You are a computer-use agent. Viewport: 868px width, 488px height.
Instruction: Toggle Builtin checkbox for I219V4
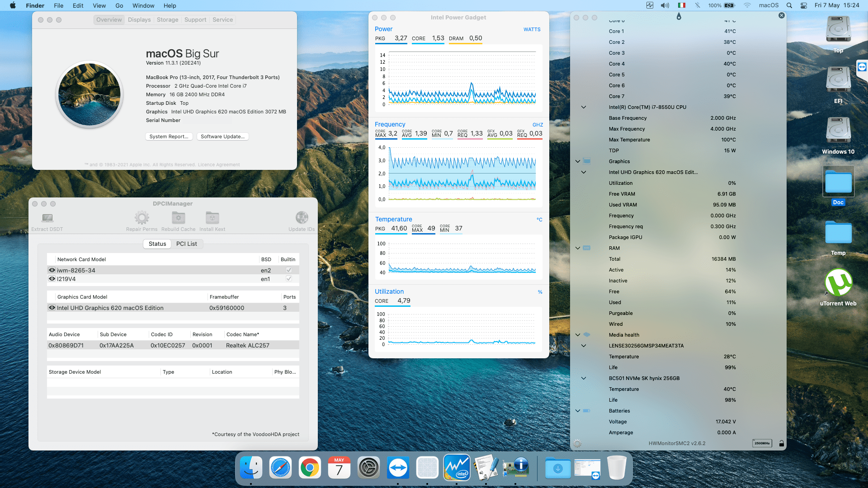click(288, 279)
